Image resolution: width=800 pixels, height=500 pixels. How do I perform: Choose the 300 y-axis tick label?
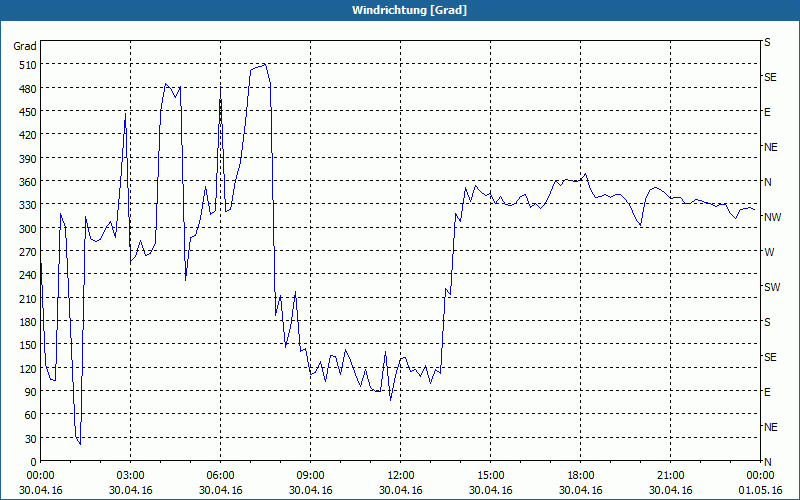click(x=28, y=229)
